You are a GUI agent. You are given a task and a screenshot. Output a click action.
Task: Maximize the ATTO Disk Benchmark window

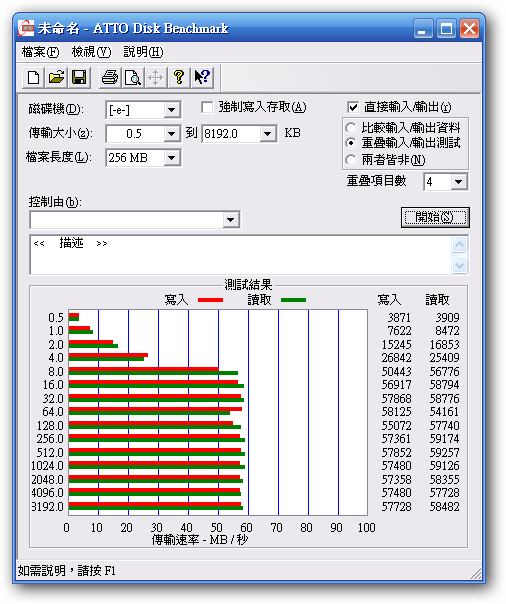tap(446, 29)
